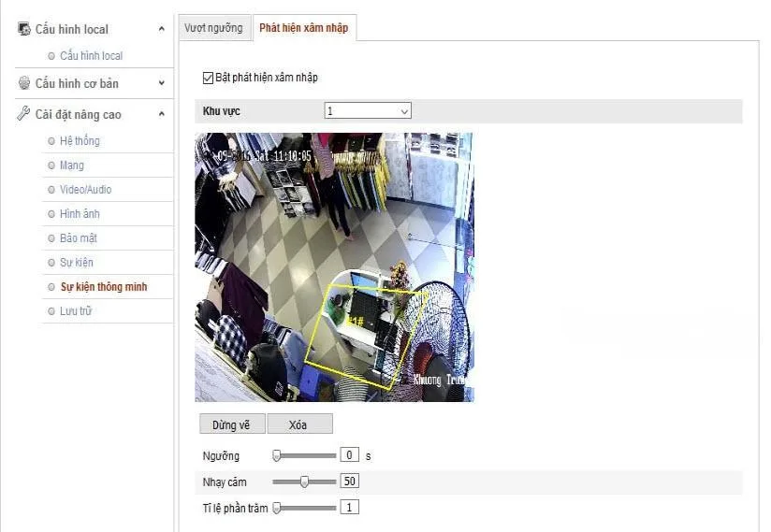The width and height of the screenshot is (771, 532).
Task: Disable the Bật phát hiện xâm nhập checkbox
Action: [x=209, y=78]
